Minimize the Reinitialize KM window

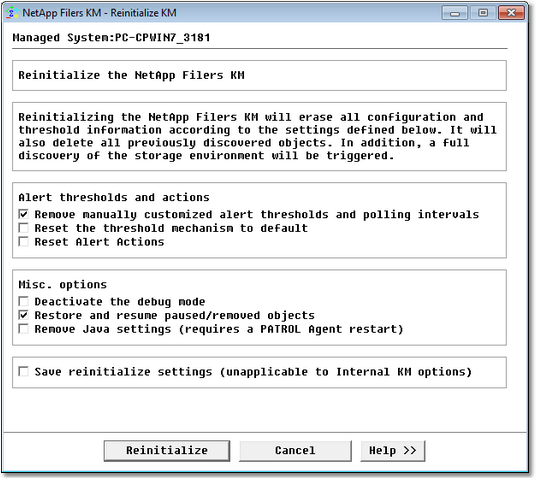(x=455, y=13)
